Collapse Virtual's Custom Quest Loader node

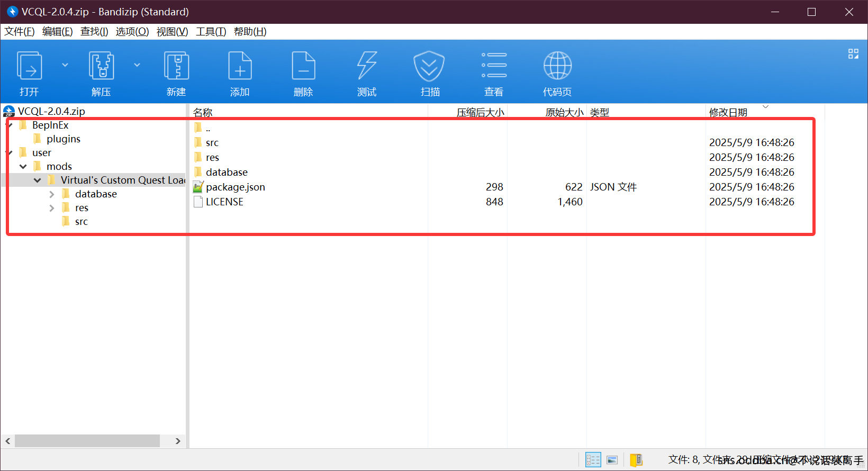(38, 180)
